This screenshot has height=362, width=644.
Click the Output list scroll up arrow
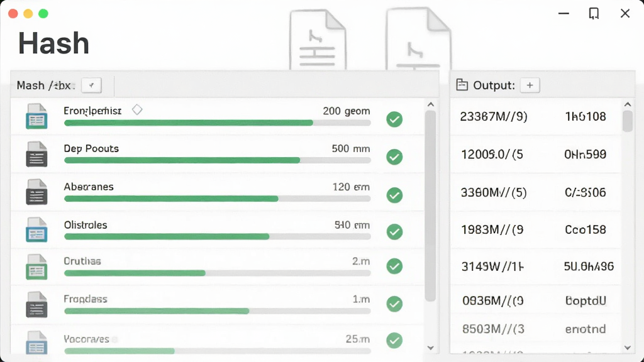click(628, 104)
